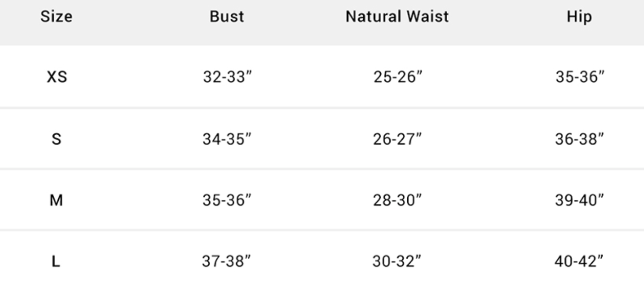Click the M waist value 28-30"
The height and width of the screenshot is (288, 644).
[x=397, y=200]
